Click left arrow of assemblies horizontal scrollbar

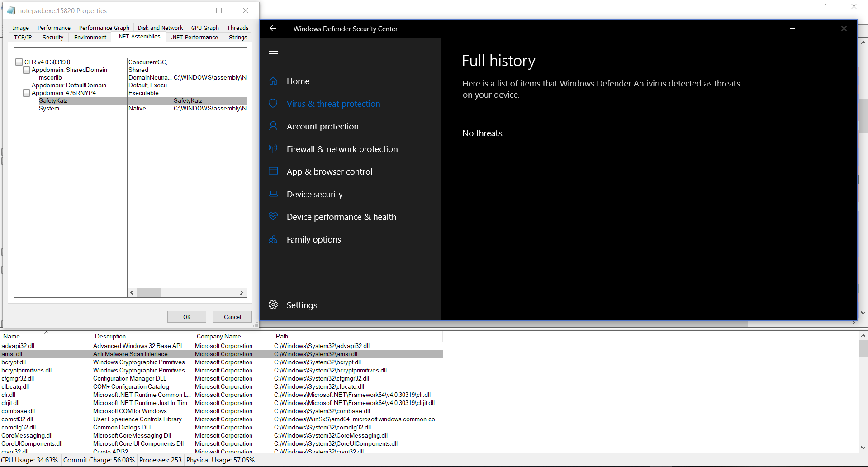132,293
